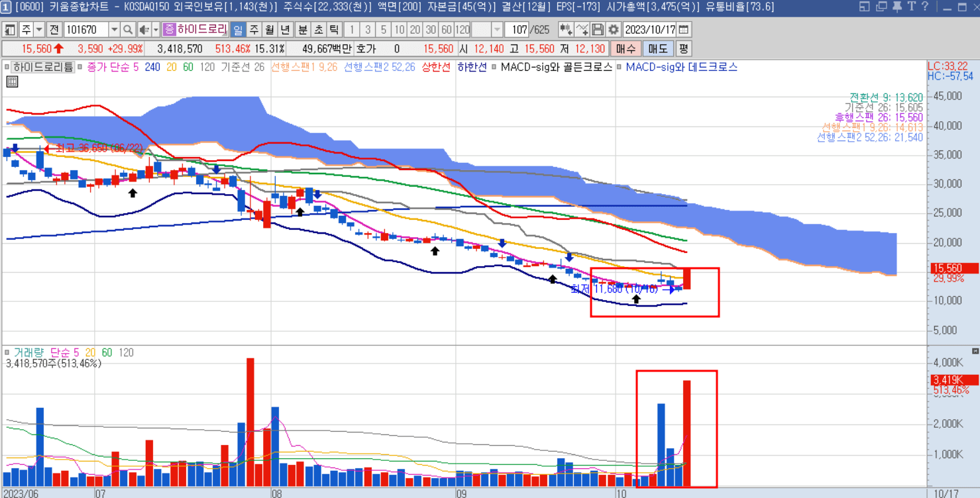Click 선행스팬2 52,26 legend label
This screenshot has width=980, height=498.
(x=380, y=67)
